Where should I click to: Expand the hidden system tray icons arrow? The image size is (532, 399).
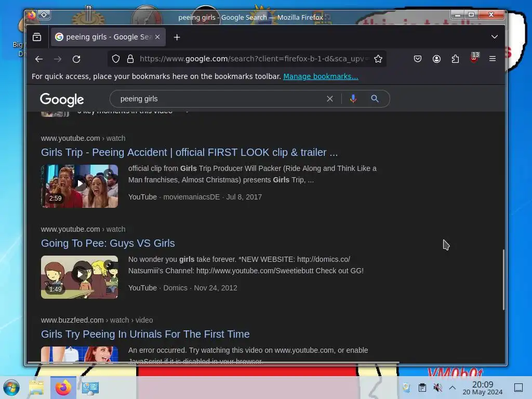tap(453, 388)
